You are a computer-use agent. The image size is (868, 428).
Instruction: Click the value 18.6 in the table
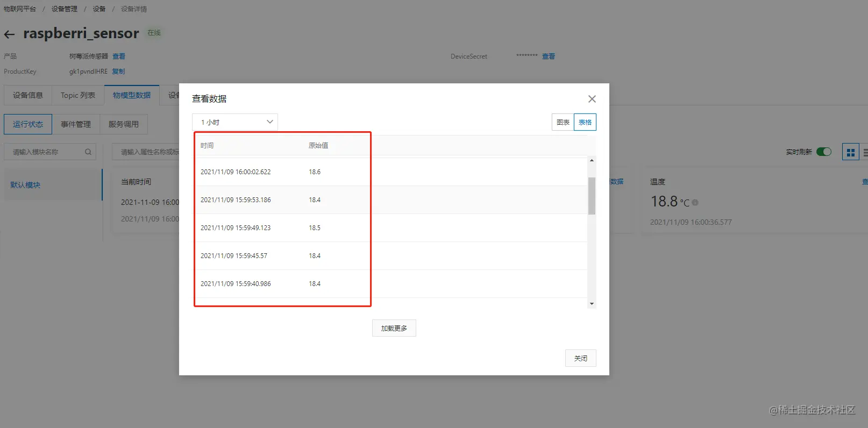[x=315, y=172]
